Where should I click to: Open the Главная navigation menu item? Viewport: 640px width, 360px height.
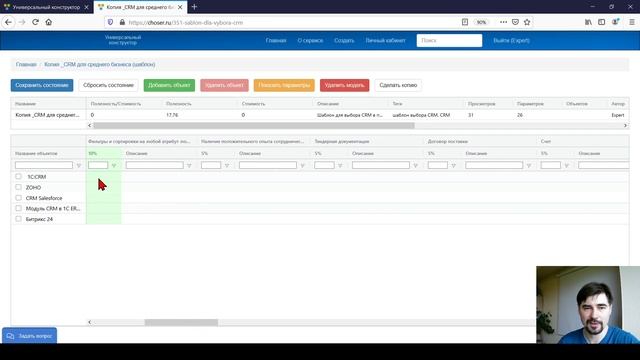point(276,40)
